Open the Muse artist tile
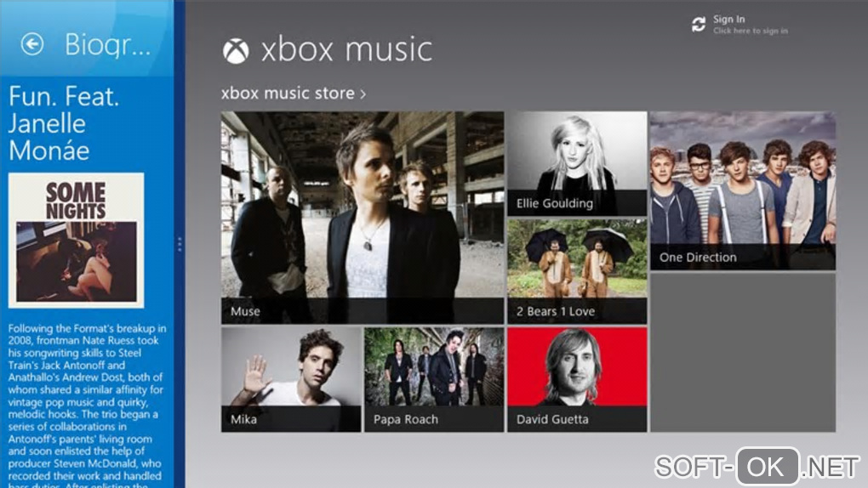This screenshot has width=868, height=488. (363, 218)
